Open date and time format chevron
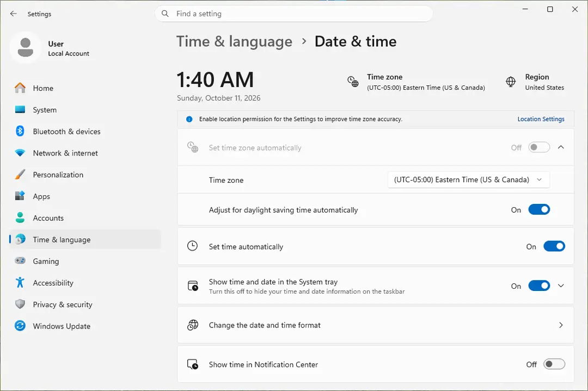This screenshot has height=391, width=588. click(x=561, y=325)
